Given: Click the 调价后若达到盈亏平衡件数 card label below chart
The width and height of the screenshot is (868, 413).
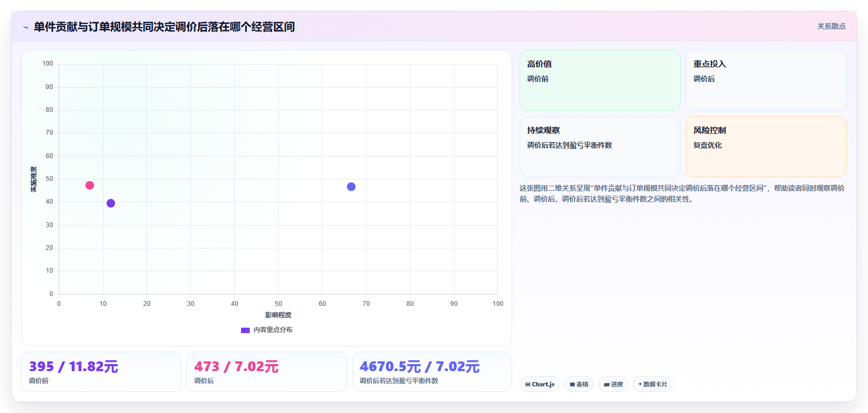Looking at the screenshot, I should coord(399,381).
